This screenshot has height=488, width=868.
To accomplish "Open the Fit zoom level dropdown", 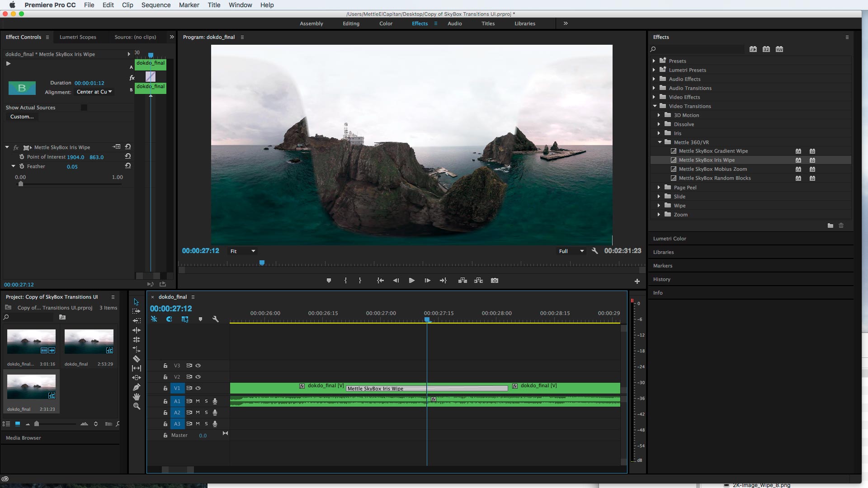I will tap(243, 251).
